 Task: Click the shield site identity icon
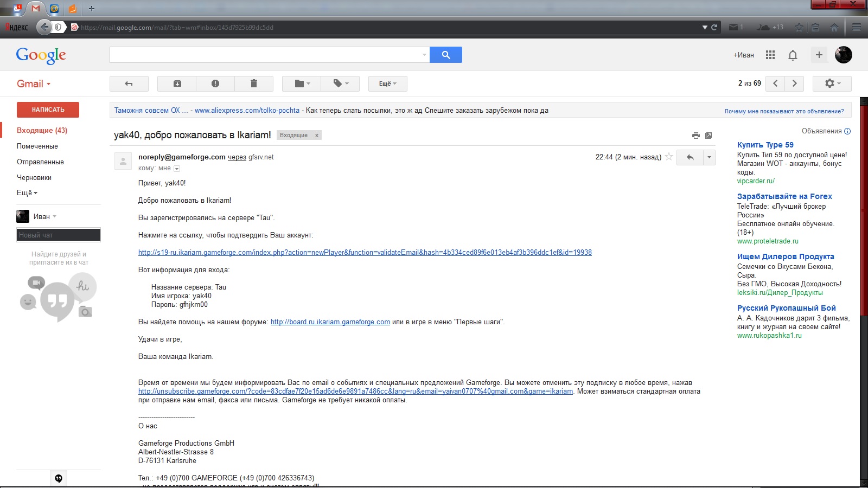pos(58,27)
